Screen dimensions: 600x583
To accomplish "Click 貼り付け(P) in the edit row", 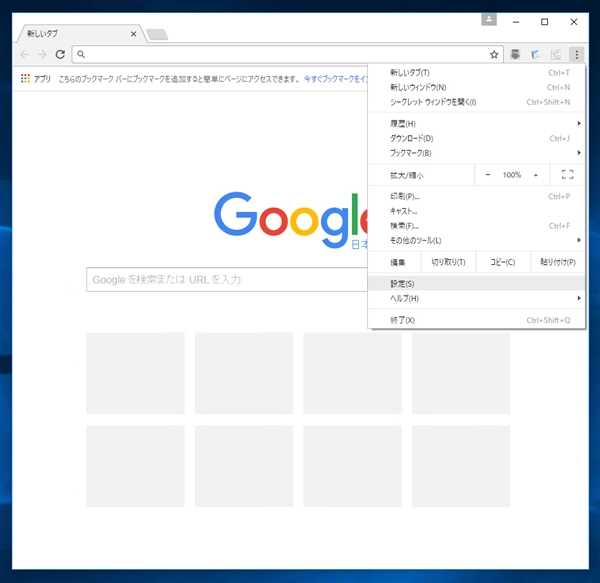I will point(558,262).
